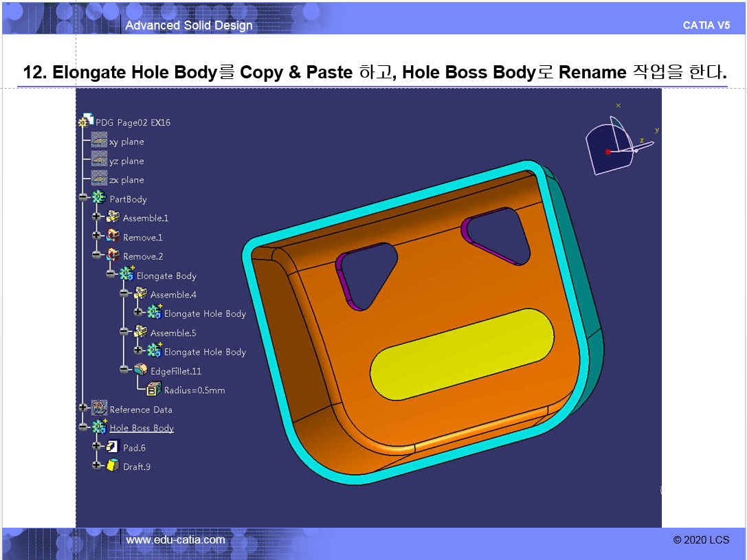Select the underlined Hole Boss Body label
Viewport: 747px width, 560px height.
(x=142, y=428)
